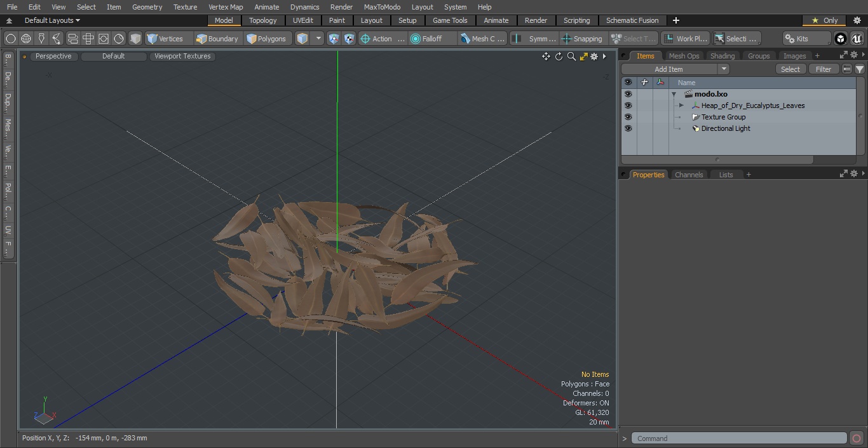Open the Action Center menu
The width and height of the screenshot is (868, 448).
tap(383, 39)
